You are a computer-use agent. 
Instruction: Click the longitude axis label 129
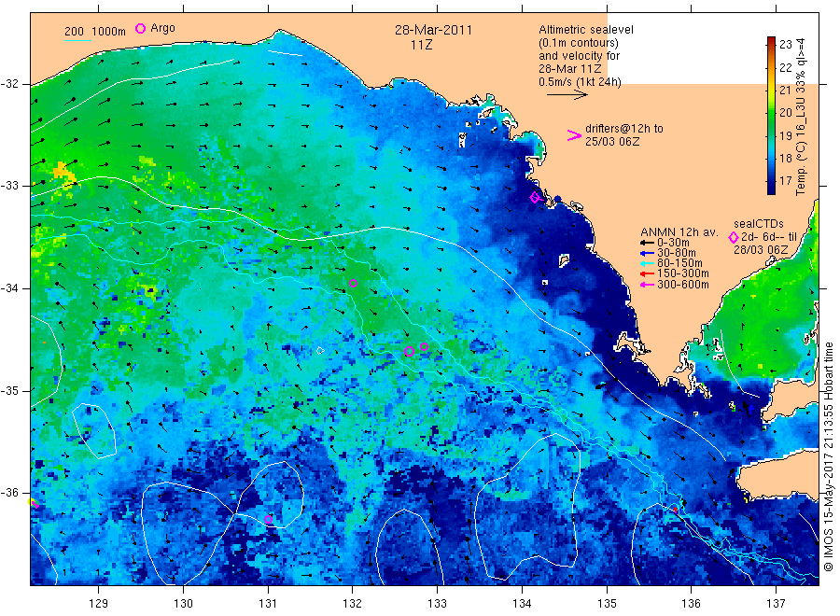tap(99, 604)
